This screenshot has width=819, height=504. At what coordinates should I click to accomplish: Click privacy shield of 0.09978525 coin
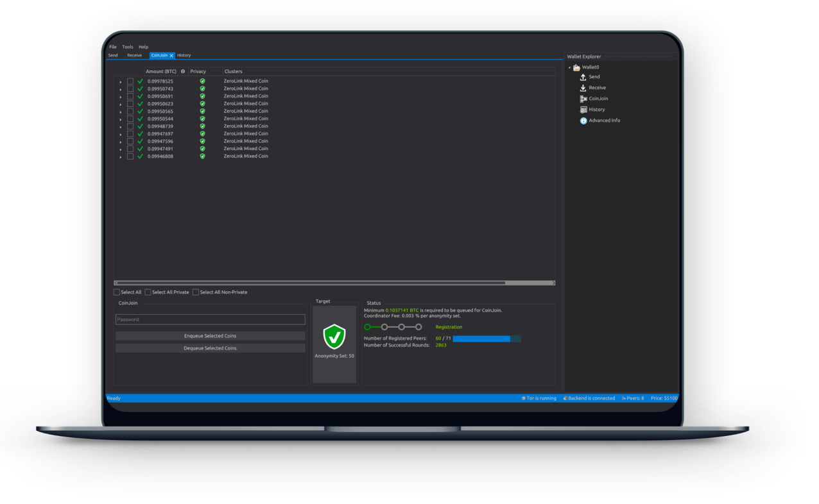pos(202,81)
